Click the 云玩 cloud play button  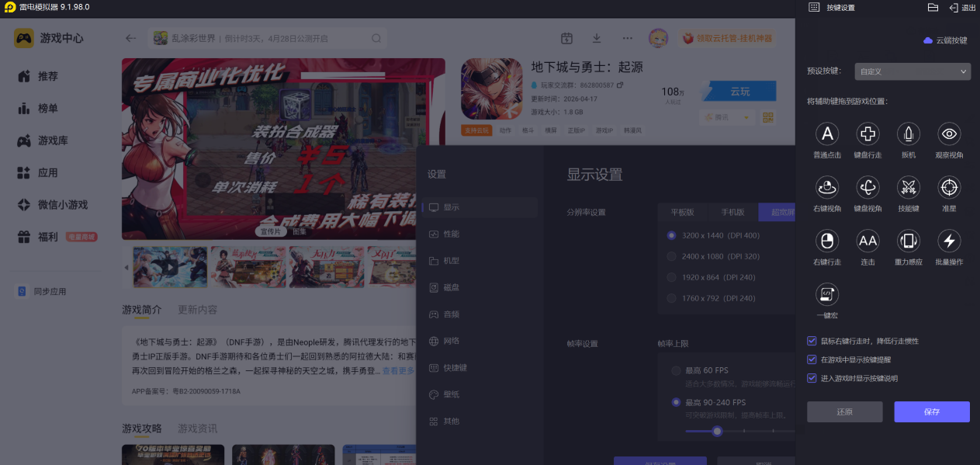(739, 91)
